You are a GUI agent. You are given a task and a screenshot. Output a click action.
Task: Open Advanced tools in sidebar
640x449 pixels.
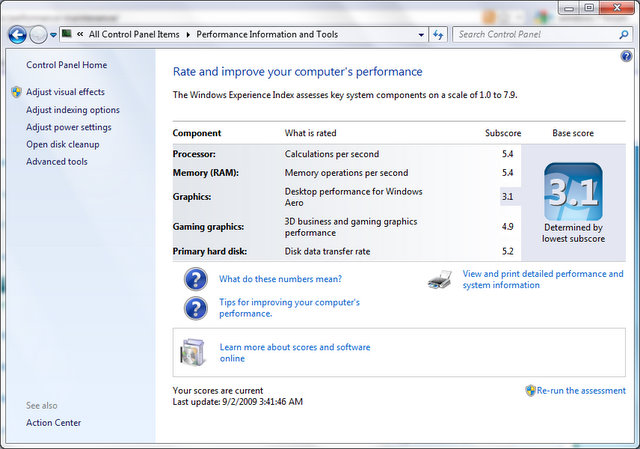click(x=57, y=162)
